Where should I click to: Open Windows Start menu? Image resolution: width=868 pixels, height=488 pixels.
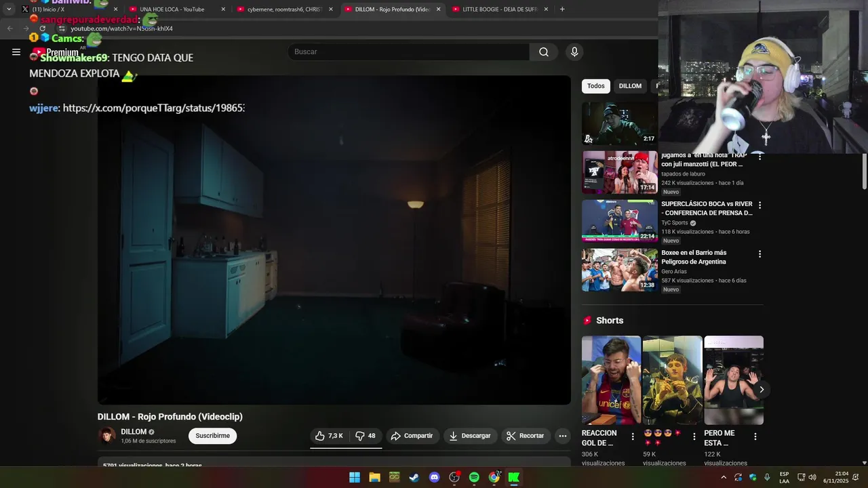tap(355, 477)
